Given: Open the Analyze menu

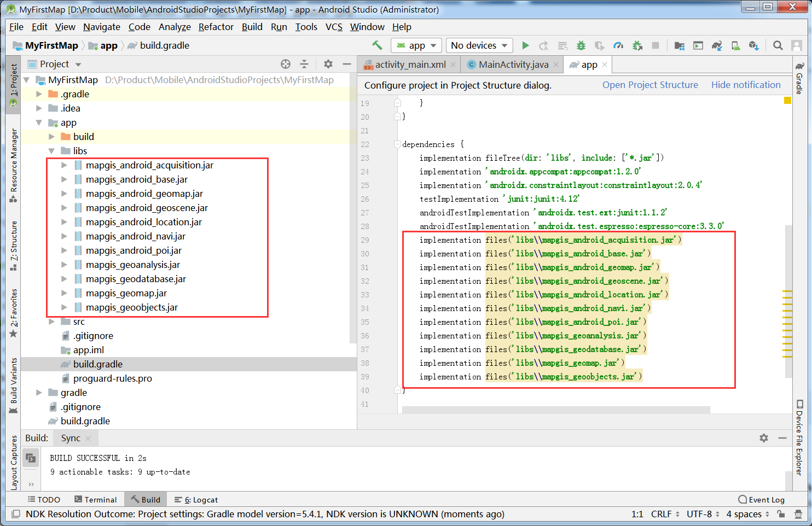Looking at the screenshot, I should [175, 27].
